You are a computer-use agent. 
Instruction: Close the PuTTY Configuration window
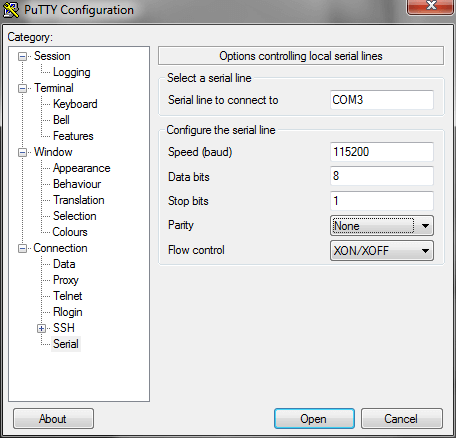coord(431,6)
